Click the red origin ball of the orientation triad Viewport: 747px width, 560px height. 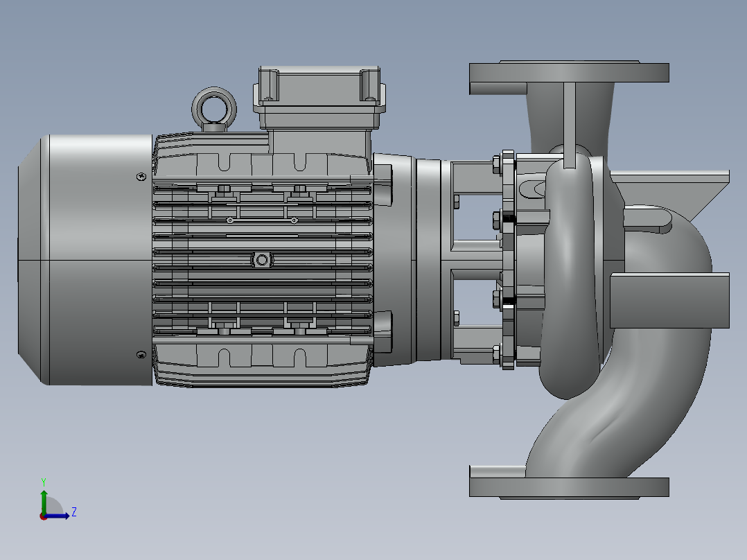(x=43, y=516)
